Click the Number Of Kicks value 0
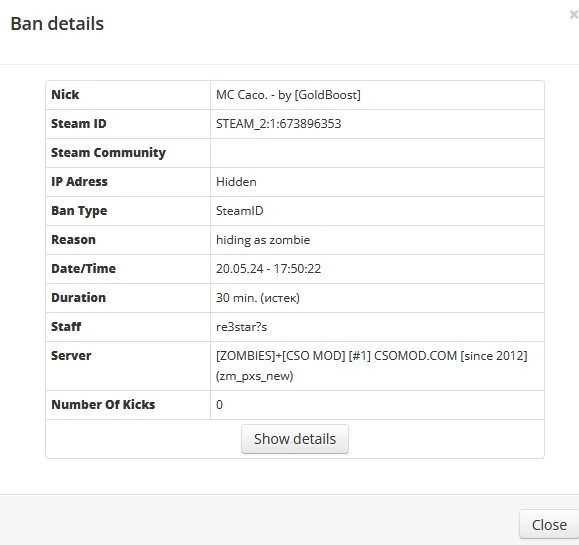The image size is (579, 545). [x=219, y=405]
